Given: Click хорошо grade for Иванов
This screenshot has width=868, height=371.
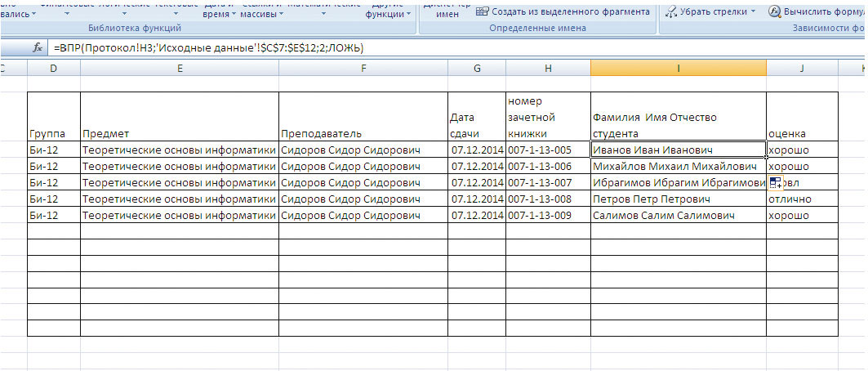Looking at the screenshot, I should point(802,150).
